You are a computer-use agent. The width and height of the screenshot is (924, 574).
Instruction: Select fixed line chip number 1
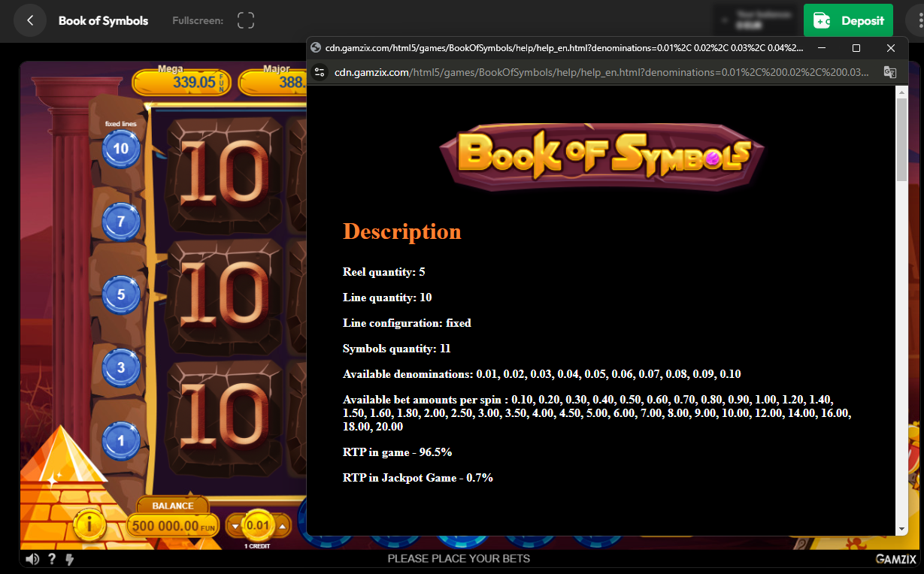[121, 441]
